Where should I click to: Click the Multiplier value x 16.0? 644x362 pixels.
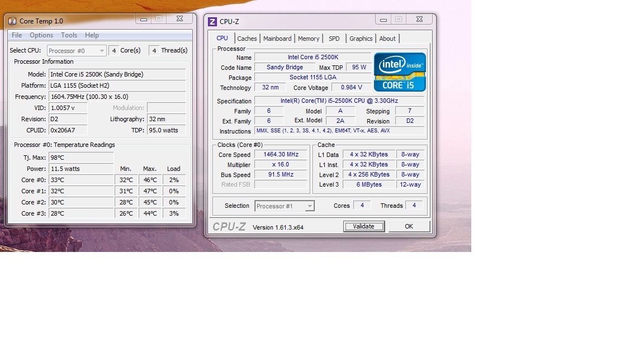coord(281,164)
